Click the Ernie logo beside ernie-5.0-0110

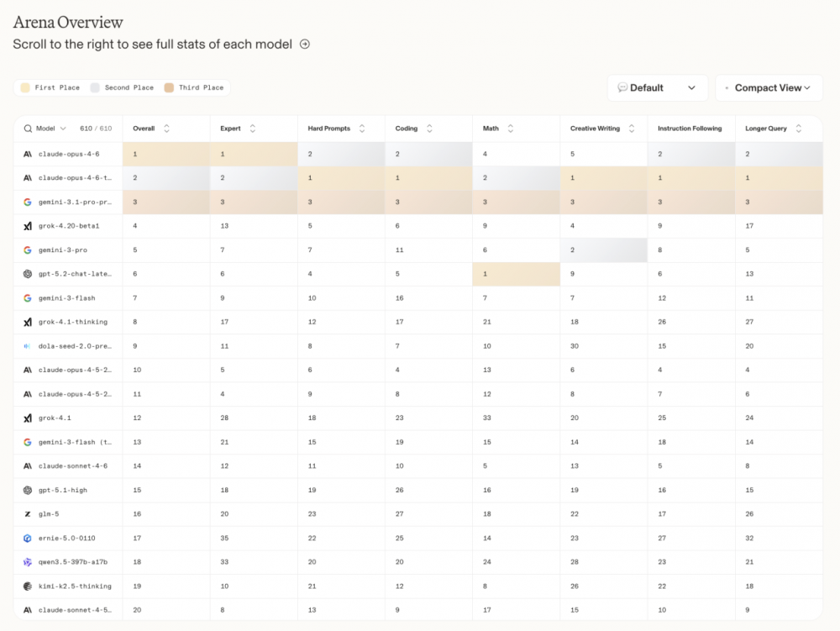click(x=28, y=538)
